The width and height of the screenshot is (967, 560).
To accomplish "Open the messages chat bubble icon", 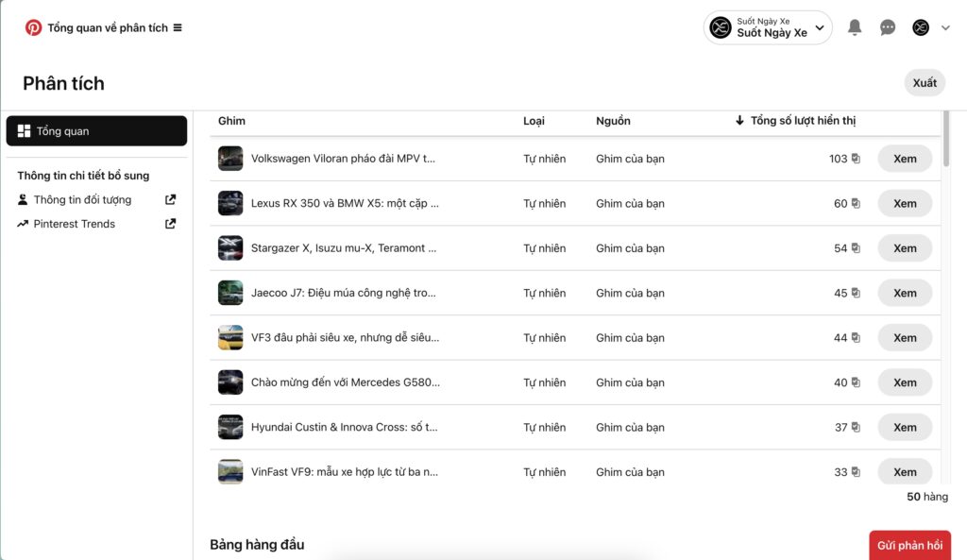I will click(x=888, y=27).
